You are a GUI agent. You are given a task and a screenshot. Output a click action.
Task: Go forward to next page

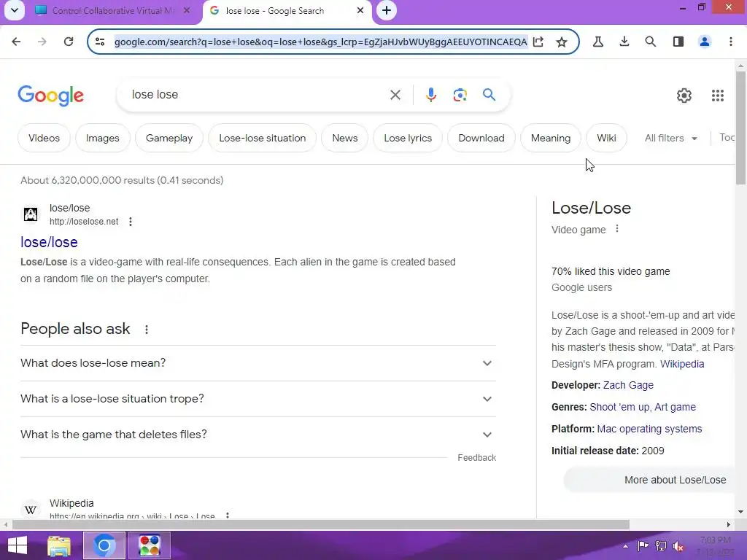pyautogui.click(x=42, y=42)
